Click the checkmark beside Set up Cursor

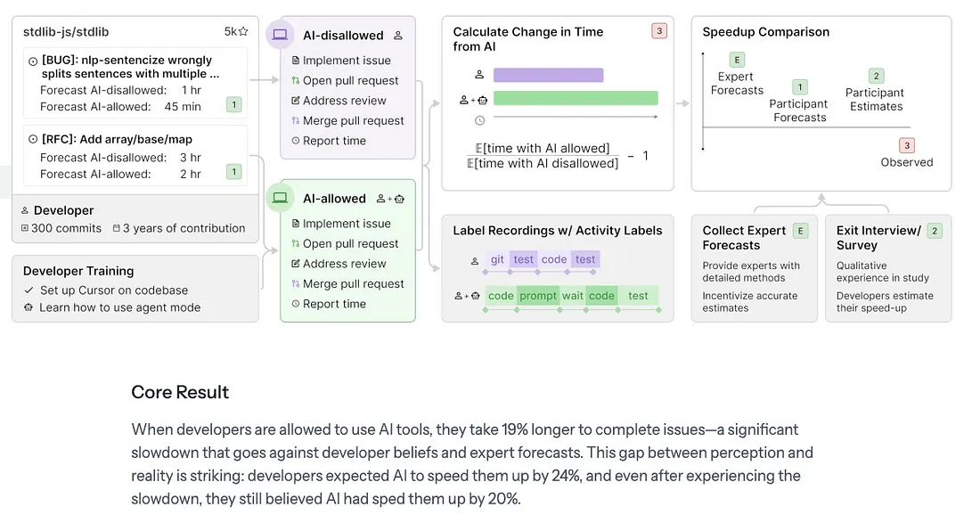(x=29, y=290)
